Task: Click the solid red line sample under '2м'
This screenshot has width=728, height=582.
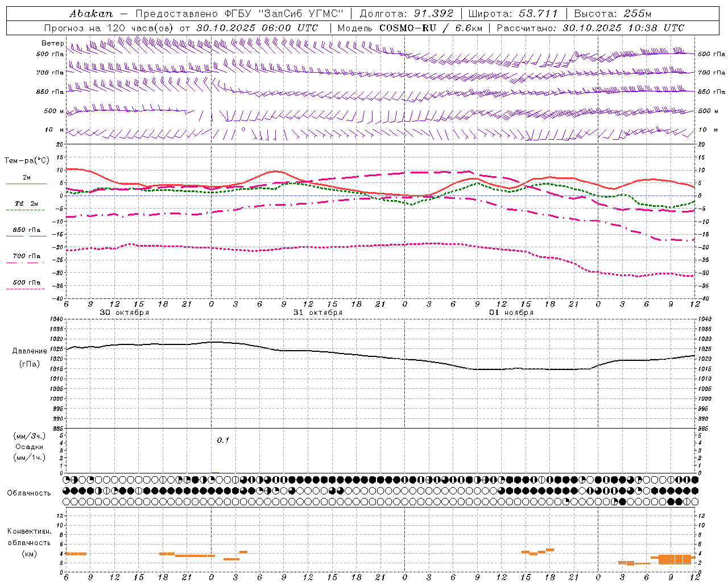Action: (x=26, y=184)
